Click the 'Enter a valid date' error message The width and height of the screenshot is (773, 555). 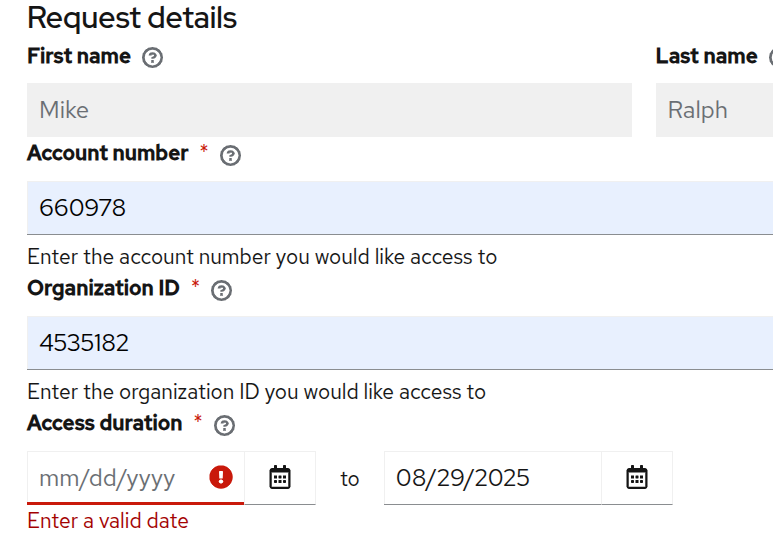107,521
